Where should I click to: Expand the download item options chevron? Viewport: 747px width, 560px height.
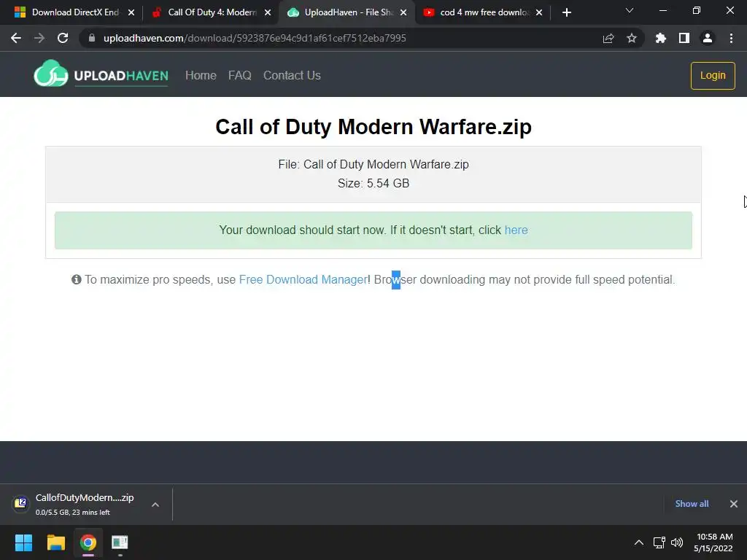(155, 505)
